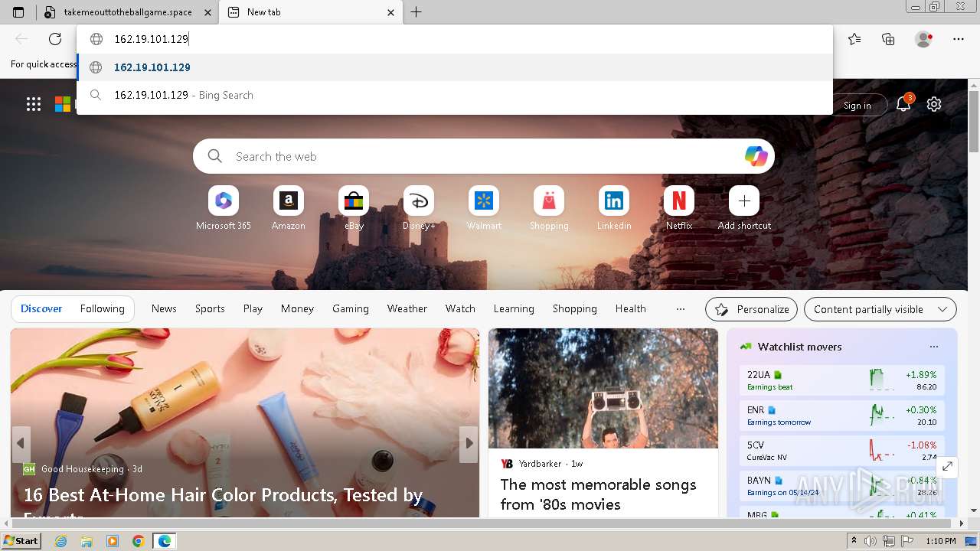The image size is (980, 551).
Task: Select the 162.19.101.129 URL suggestion
Action: click(x=455, y=67)
